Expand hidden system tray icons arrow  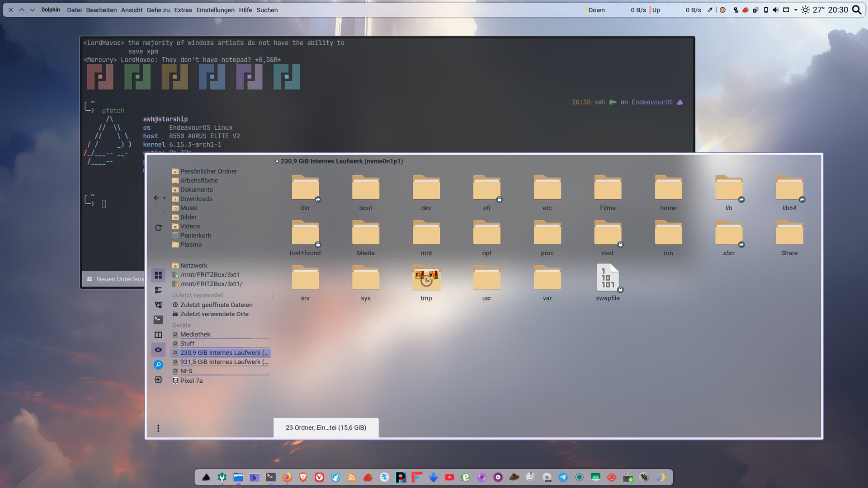(x=796, y=10)
